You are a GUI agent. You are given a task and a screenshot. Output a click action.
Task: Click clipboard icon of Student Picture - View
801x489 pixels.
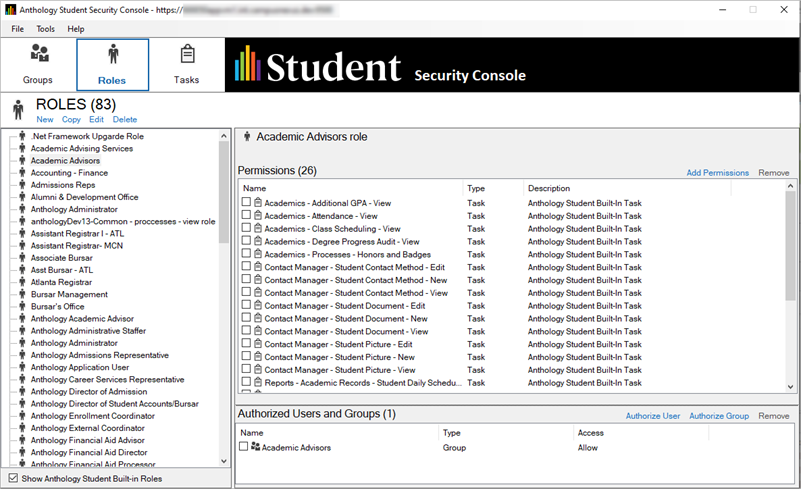(x=258, y=369)
